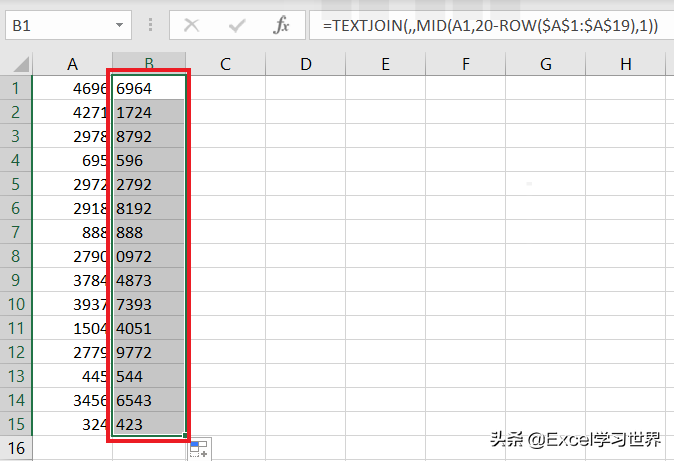The image size is (674, 461).
Task: Click cell A8 with value 2790
Action: click(72, 256)
